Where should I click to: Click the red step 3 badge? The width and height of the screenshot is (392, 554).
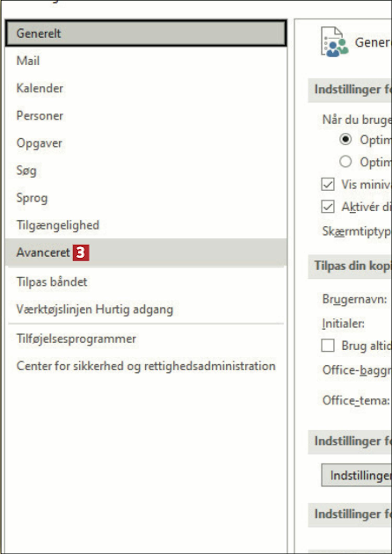(81, 253)
